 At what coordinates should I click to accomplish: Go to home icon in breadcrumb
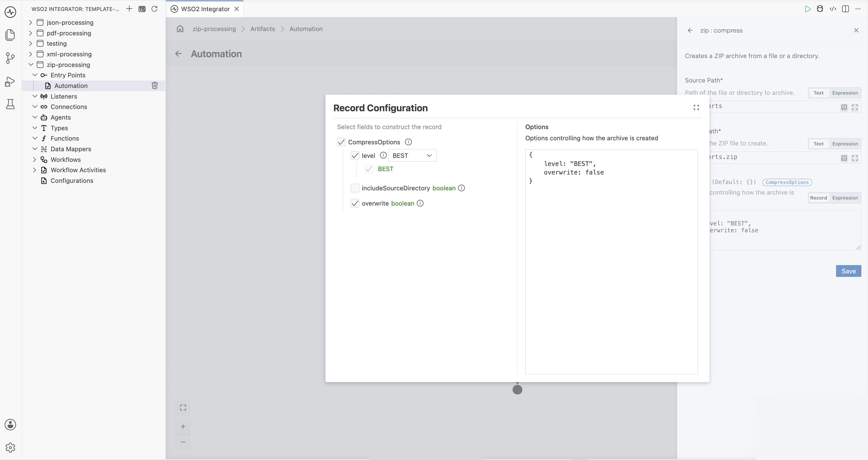(x=180, y=29)
